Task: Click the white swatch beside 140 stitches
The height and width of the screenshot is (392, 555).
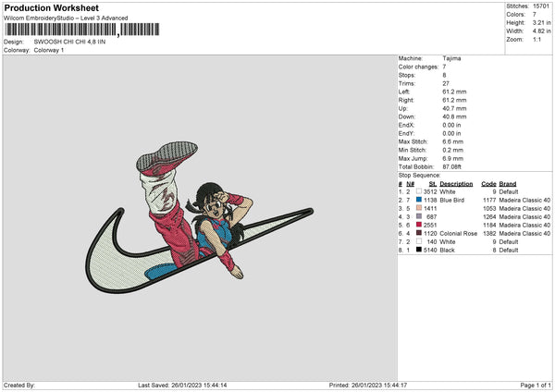Action: 419,241
